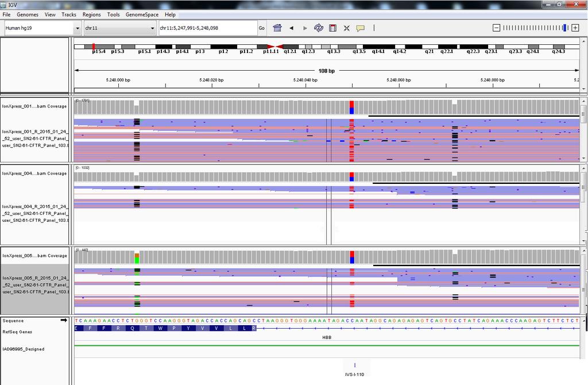Click the green bar in the IAD96995_Designed track
This screenshot has height=385, width=588.
click(x=327, y=345)
